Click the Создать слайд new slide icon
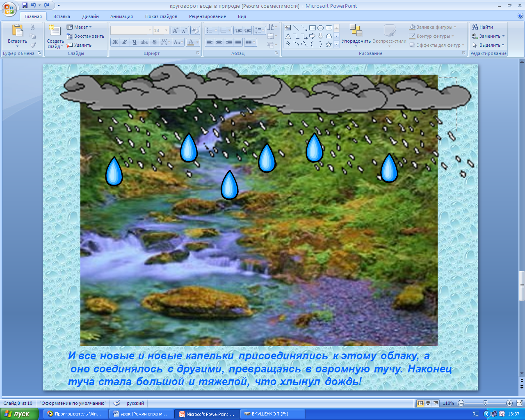Screen dimensions: 525x420 tap(55, 31)
